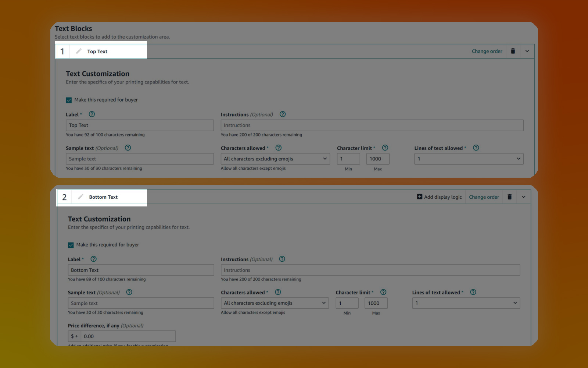The height and width of the screenshot is (368, 588).
Task: Collapse the Bottom Text block with chevron
Action: (523, 197)
